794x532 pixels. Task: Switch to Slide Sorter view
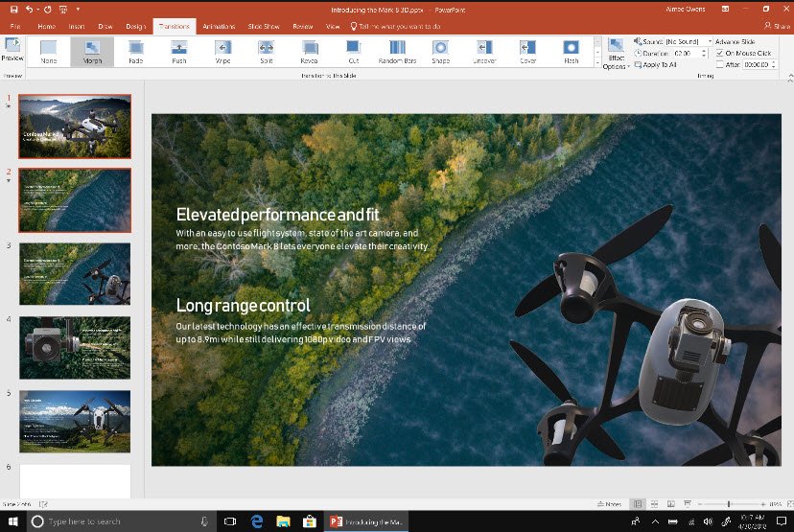[652, 504]
